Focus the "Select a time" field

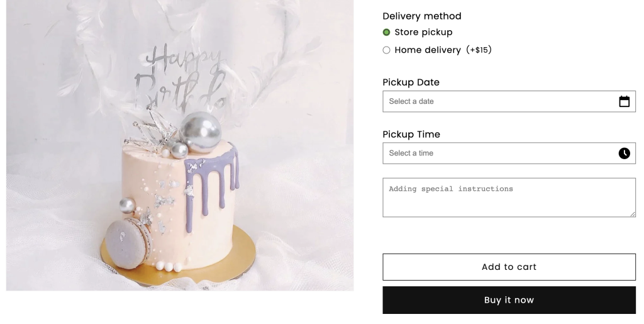tap(509, 153)
